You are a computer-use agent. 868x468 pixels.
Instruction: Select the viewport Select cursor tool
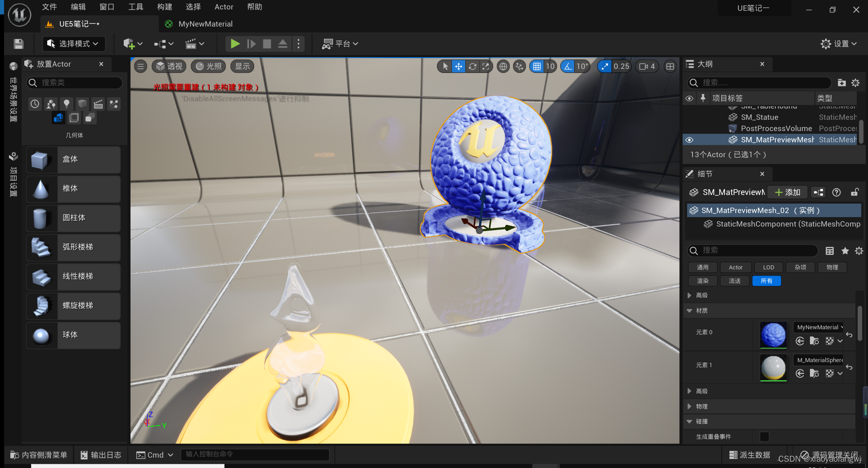point(445,67)
